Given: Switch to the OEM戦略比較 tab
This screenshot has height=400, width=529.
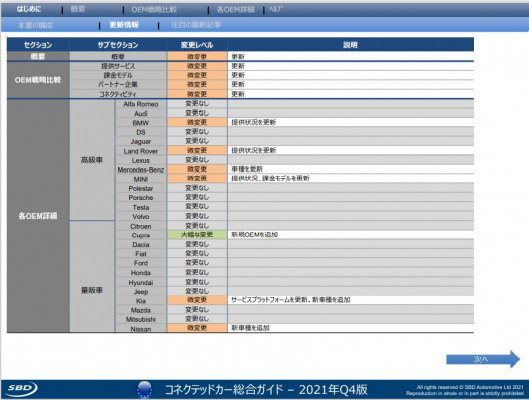Looking at the screenshot, I should coord(154,9).
